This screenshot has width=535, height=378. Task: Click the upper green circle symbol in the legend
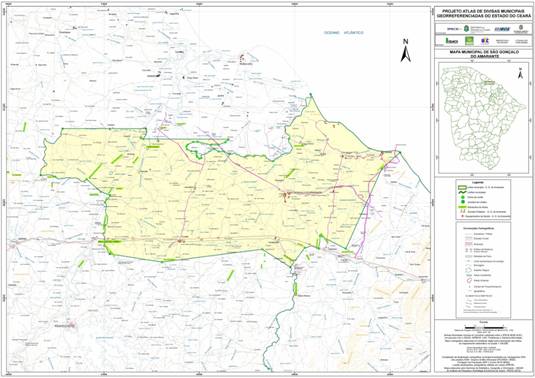pyautogui.click(x=462, y=197)
